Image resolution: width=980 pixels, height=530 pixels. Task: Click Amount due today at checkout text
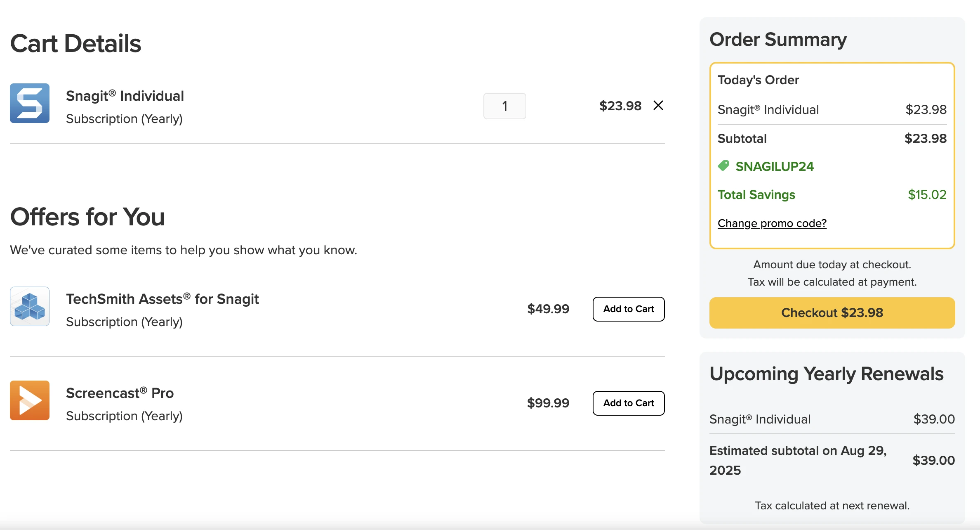click(x=832, y=265)
